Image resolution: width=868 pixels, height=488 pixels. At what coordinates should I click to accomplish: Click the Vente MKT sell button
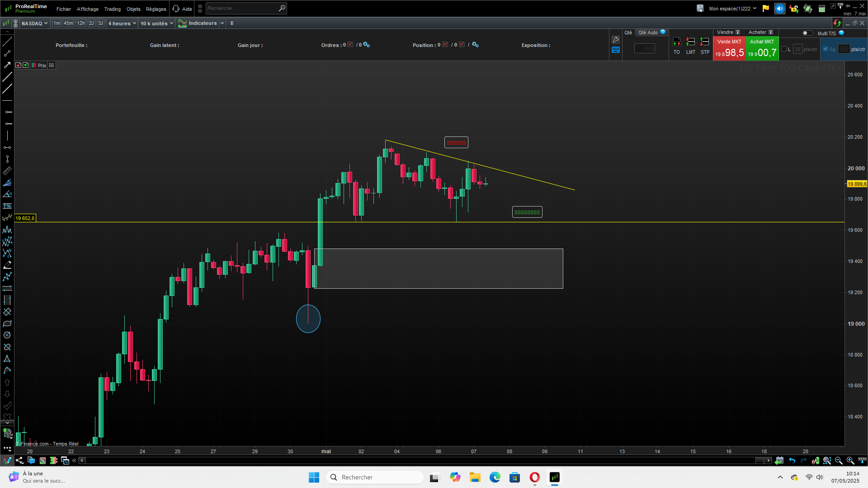point(729,48)
